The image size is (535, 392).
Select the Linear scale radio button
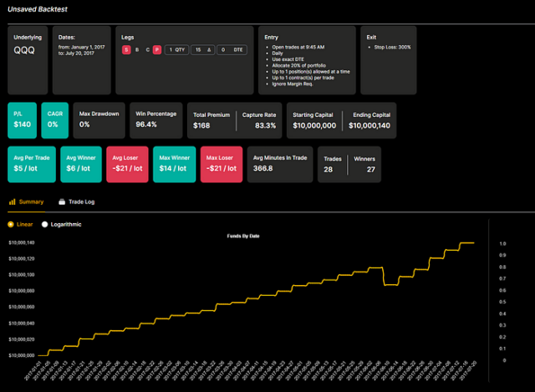point(11,224)
